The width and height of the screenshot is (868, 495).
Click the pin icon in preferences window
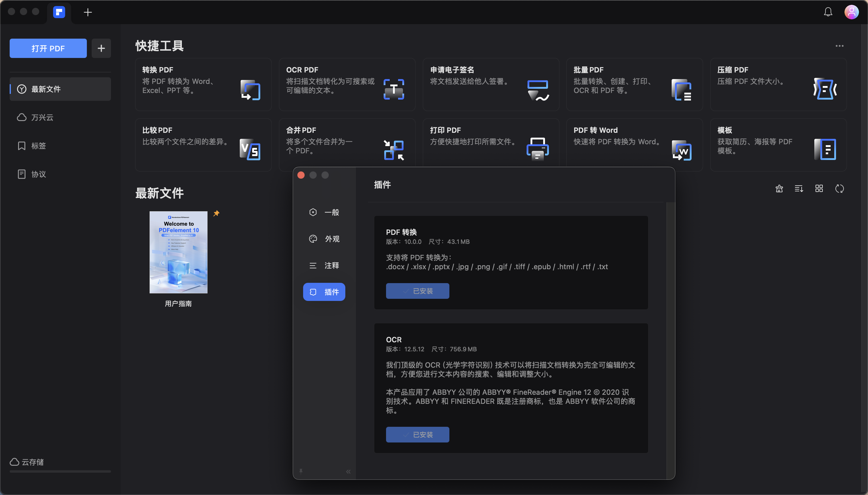pyautogui.click(x=301, y=471)
